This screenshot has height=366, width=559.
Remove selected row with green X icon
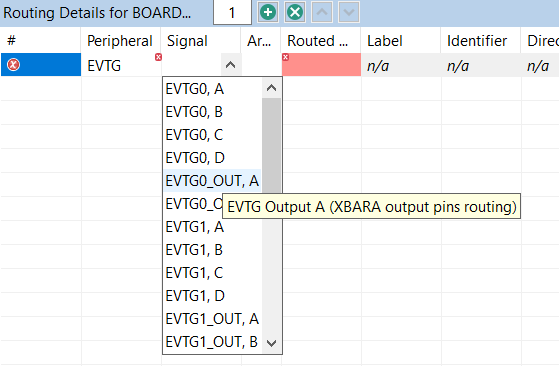(295, 12)
